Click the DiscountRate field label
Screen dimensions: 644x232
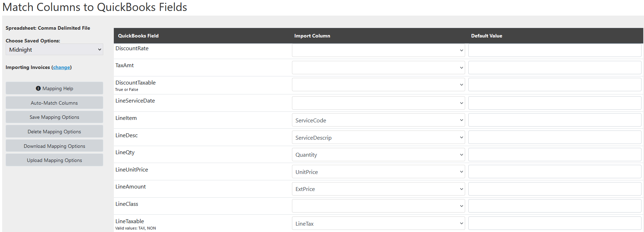point(132,48)
